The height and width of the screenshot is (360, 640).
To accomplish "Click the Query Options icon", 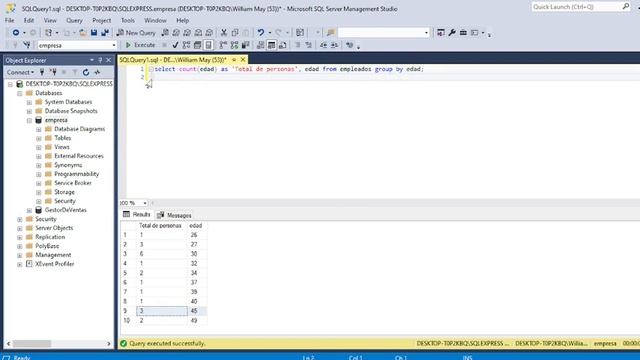I will pos(198,45).
